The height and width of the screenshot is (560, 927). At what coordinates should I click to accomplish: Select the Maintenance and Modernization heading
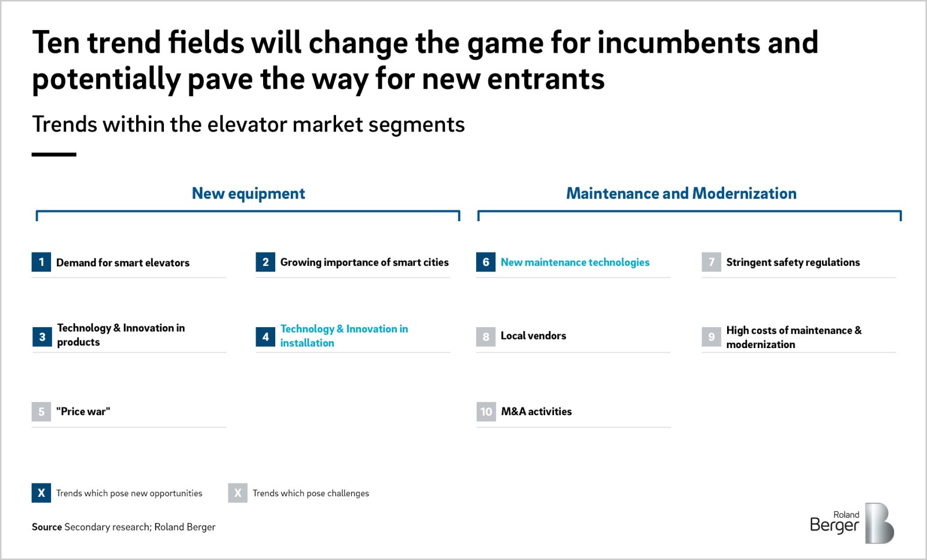click(681, 193)
